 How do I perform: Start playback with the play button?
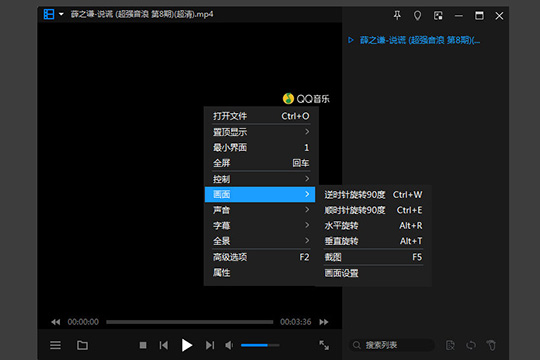click(187, 345)
